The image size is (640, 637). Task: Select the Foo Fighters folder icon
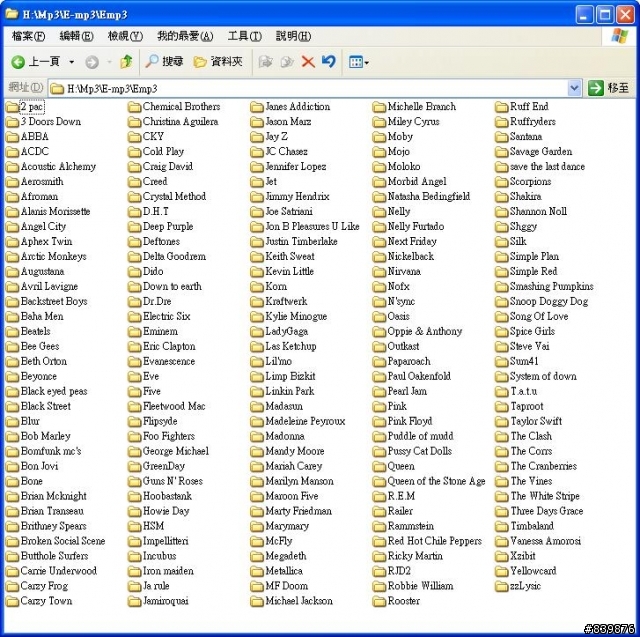pos(134,437)
